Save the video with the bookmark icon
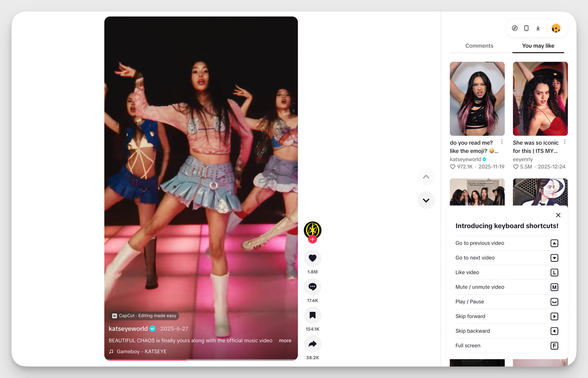The height and width of the screenshot is (378, 588). coord(313,315)
